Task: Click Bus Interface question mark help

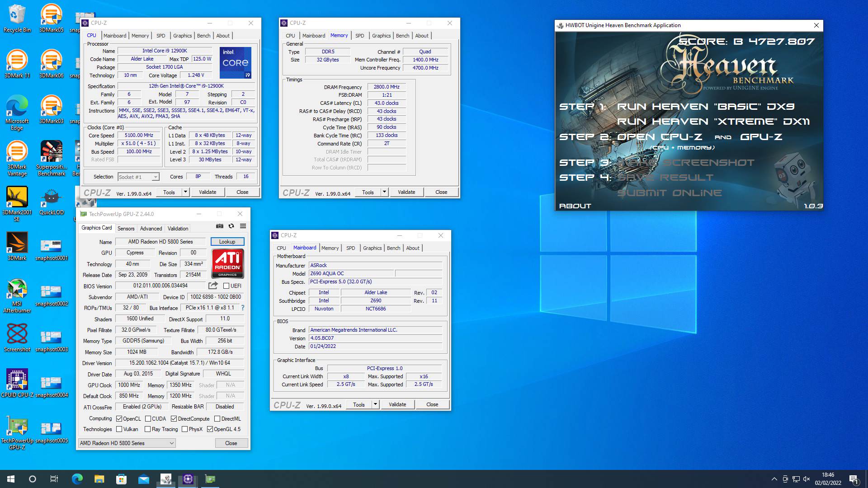Action: pyautogui.click(x=243, y=308)
